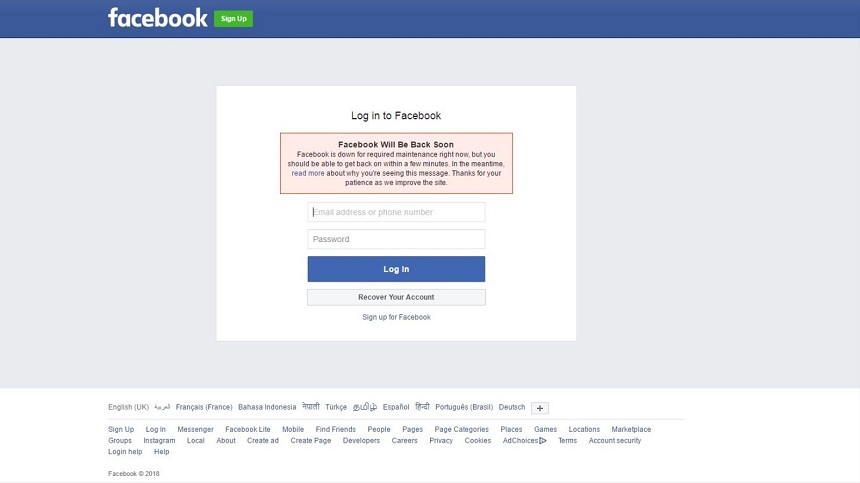This screenshot has width=860, height=483.
Task: Switch language to Español
Action: [x=396, y=407]
